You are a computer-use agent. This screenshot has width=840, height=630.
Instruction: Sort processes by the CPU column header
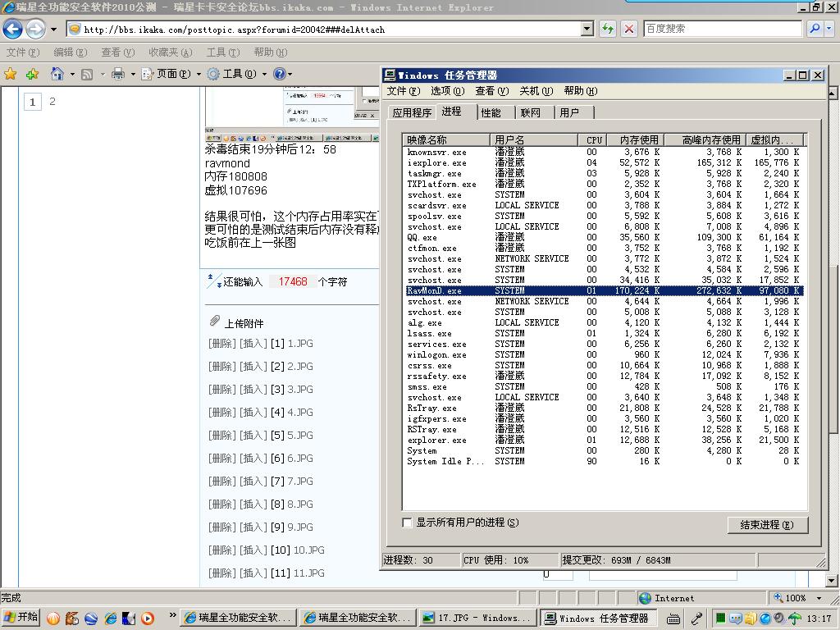coord(594,139)
